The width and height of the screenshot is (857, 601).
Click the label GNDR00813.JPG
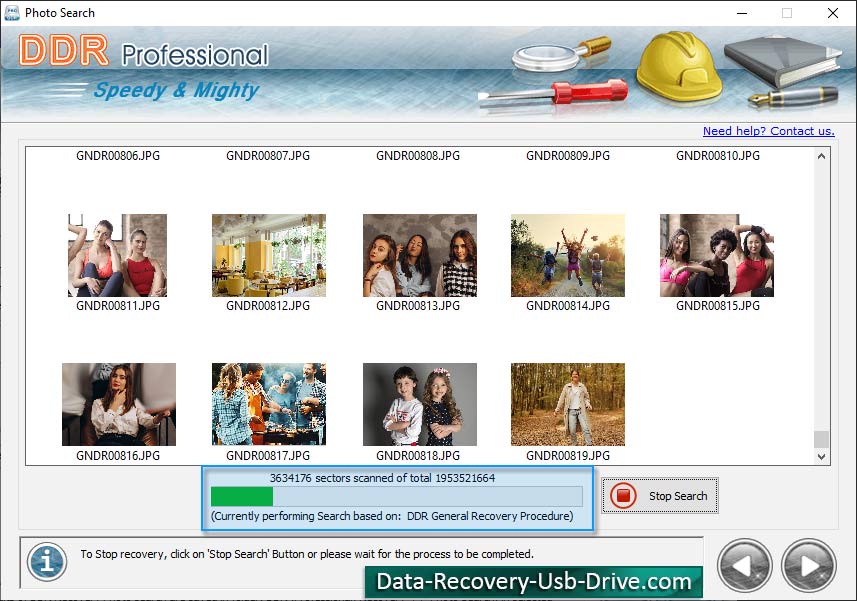point(418,305)
